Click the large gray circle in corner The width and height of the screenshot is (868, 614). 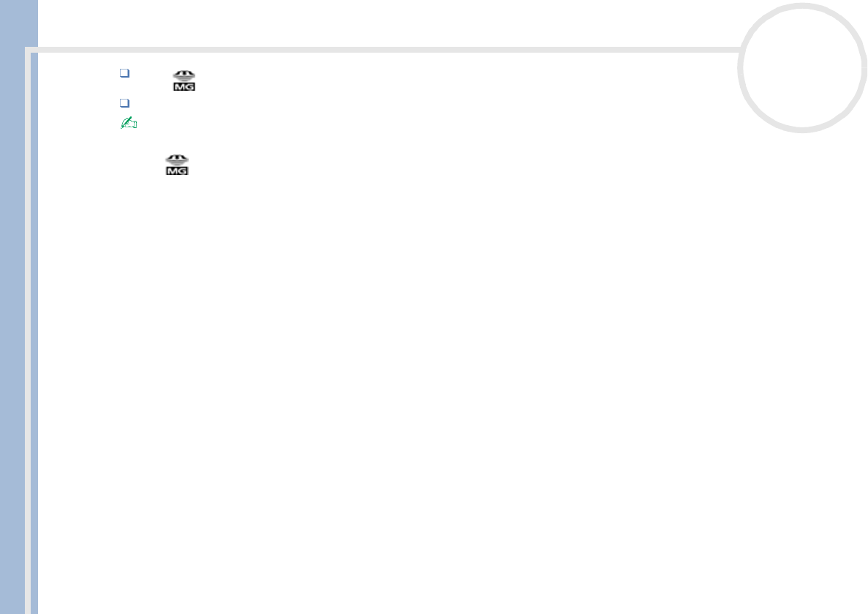point(802,67)
